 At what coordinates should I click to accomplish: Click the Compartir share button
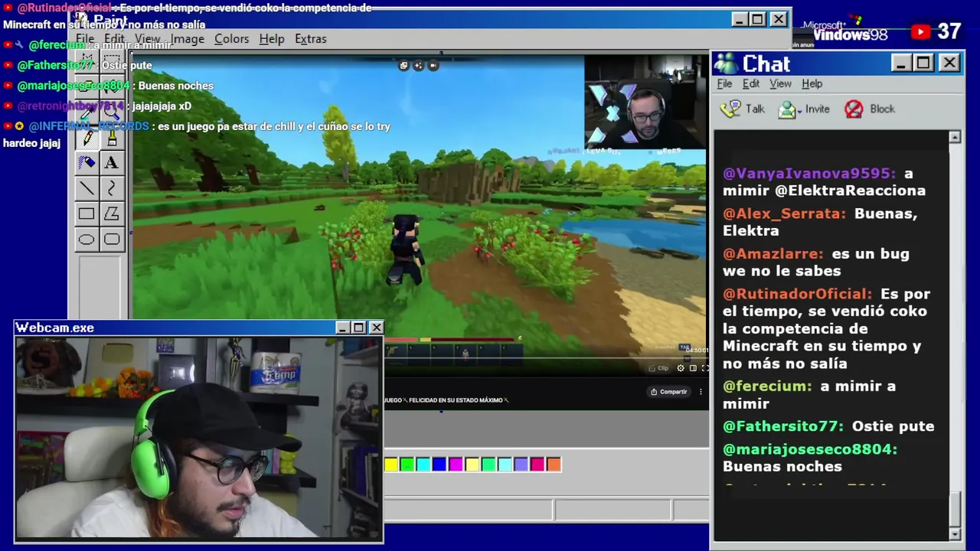click(668, 392)
